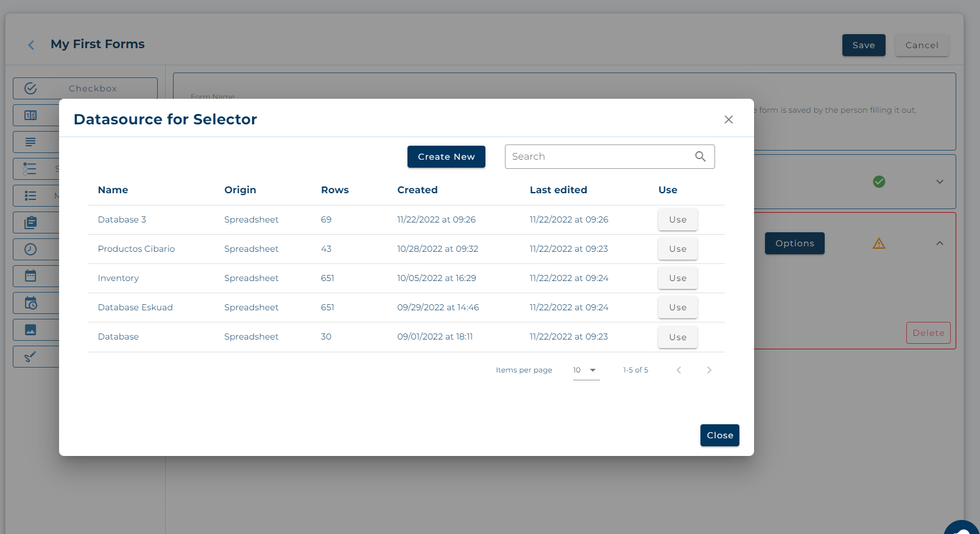Choose the calendar date field icon
Screen dimensions: 980x534
30,276
